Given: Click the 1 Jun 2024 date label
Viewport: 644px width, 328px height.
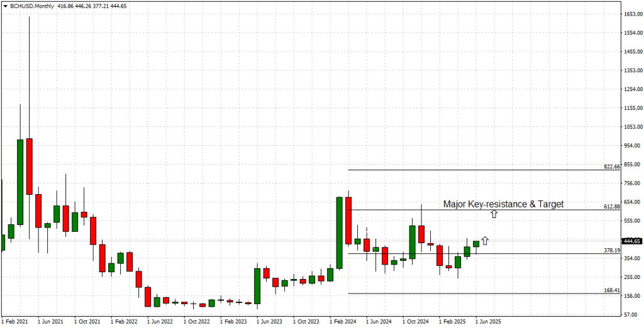Looking at the screenshot, I should (379, 322).
